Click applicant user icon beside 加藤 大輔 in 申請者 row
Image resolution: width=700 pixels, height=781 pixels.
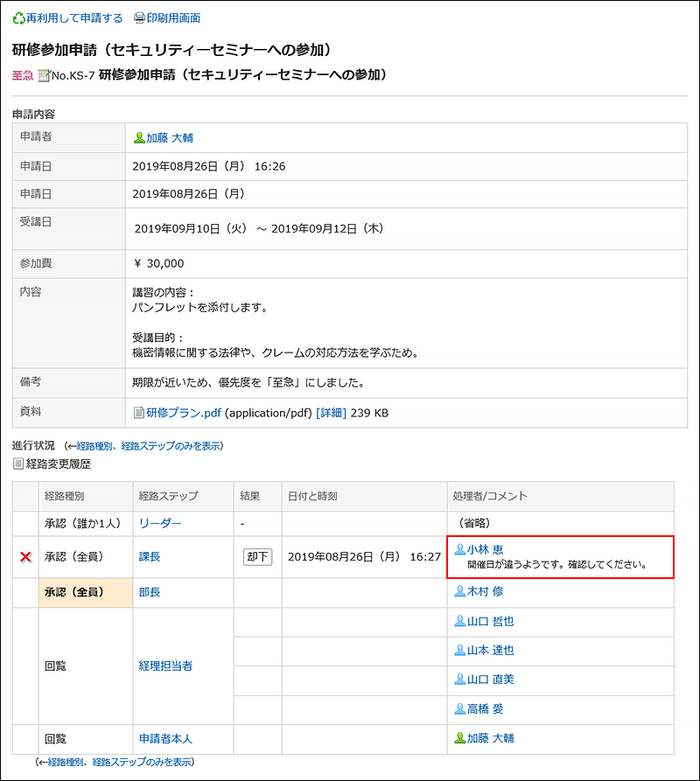139,138
